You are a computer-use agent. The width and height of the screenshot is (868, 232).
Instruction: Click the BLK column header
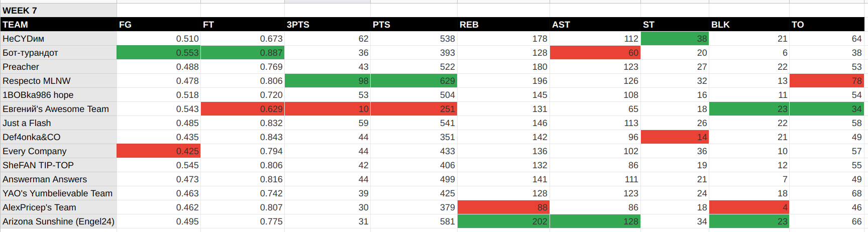pyautogui.click(x=749, y=25)
